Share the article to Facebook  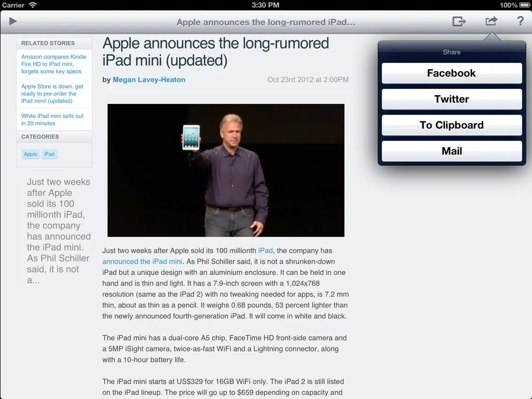pyautogui.click(x=451, y=73)
